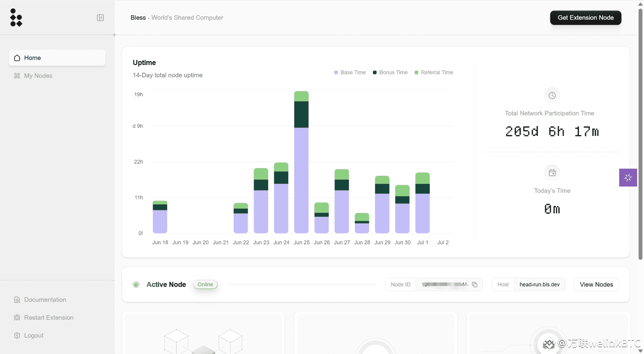Collapse the sidebar panel
Viewport: 644px width, 354px height.
pyautogui.click(x=100, y=18)
